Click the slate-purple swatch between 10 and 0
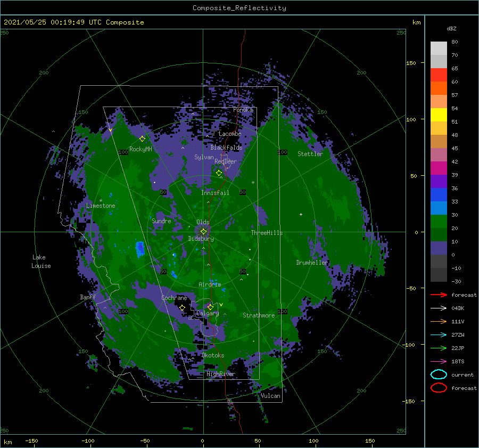The image size is (479, 448). [x=439, y=248]
